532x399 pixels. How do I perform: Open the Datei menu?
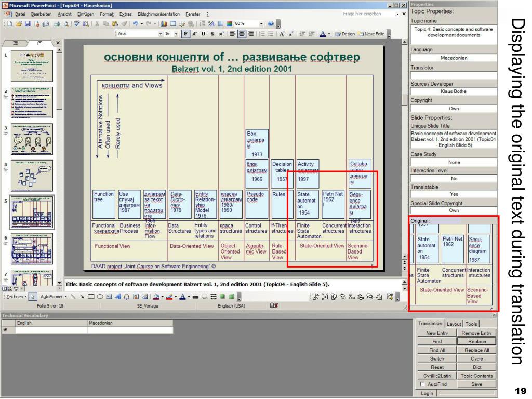click(x=20, y=14)
